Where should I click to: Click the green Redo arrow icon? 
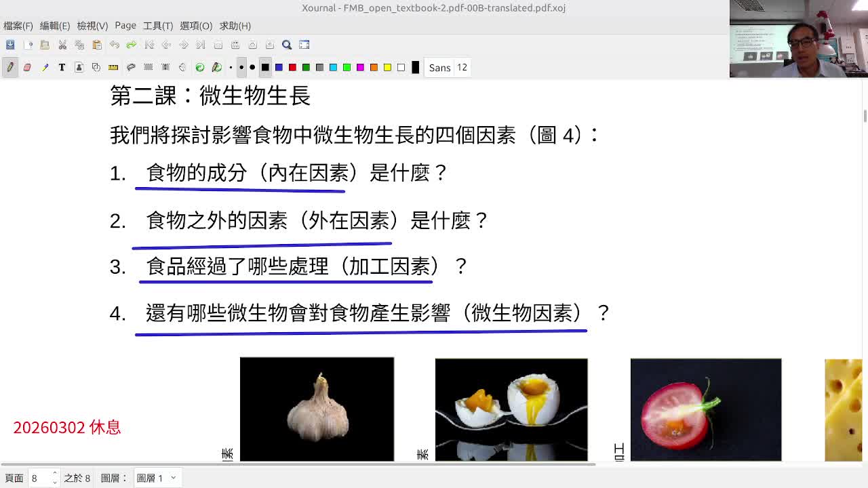(x=132, y=45)
